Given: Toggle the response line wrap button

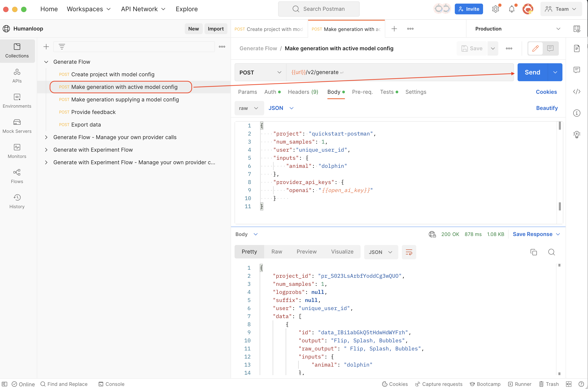Looking at the screenshot, I should (409, 252).
